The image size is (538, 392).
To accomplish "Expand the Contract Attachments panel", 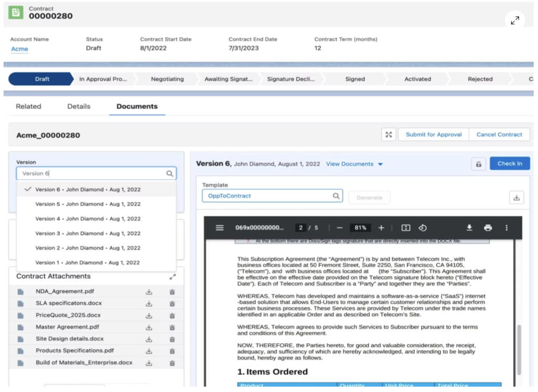I will (x=173, y=276).
